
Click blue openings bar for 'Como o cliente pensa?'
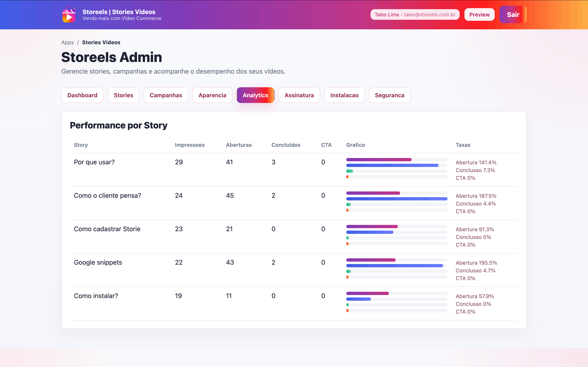(x=396, y=199)
